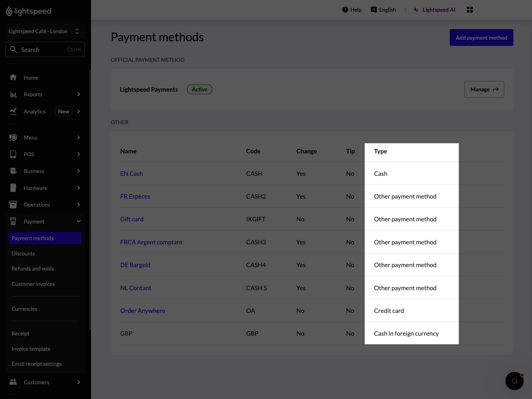
Task: Click the POS tablet icon
Action: pos(13,154)
